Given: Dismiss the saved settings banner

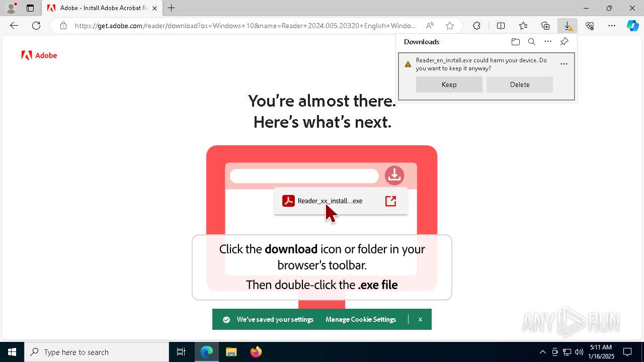Looking at the screenshot, I should click(x=420, y=319).
